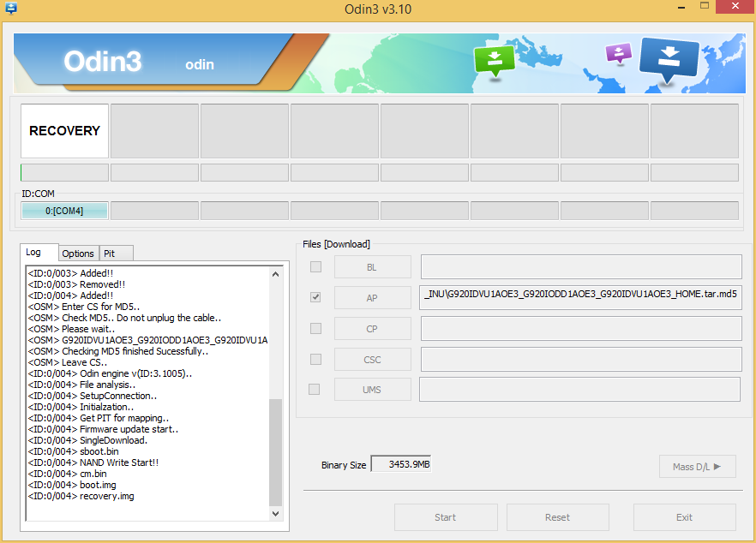The height and width of the screenshot is (543, 756).
Task: Click the Reset button
Action: tap(557, 517)
